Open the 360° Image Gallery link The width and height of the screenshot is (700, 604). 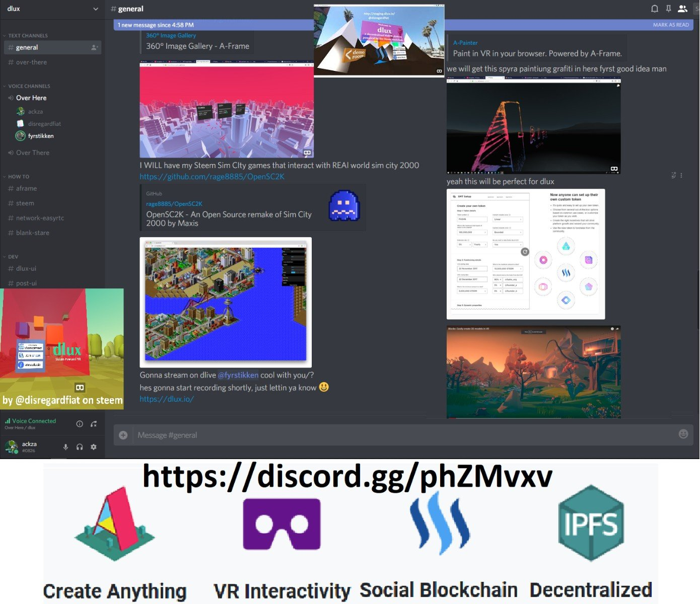click(x=171, y=35)
